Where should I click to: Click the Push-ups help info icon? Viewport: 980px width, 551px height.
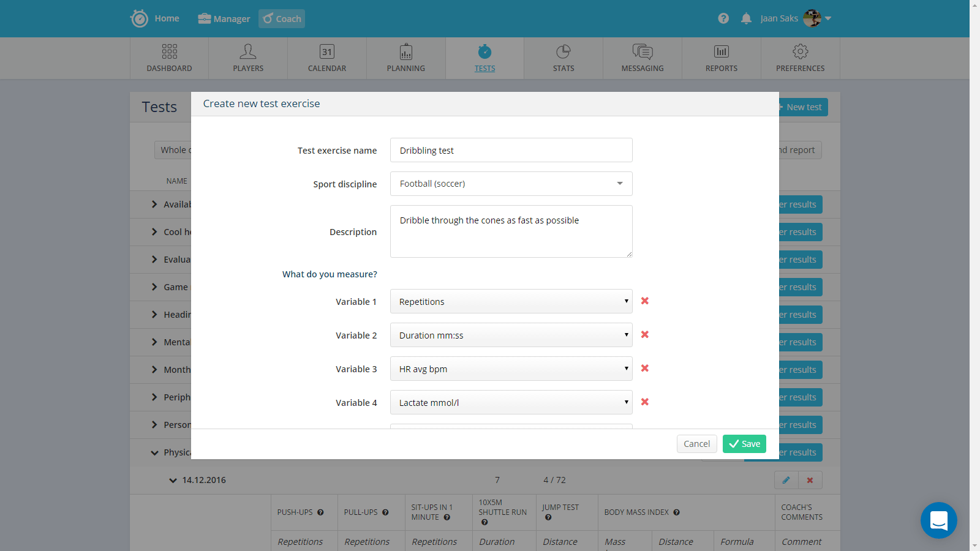[x=320, y=512]
